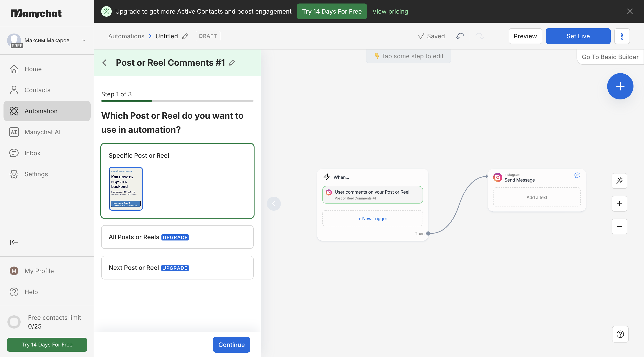
Task: Click the Set Live button
Action: pos(578,36)
